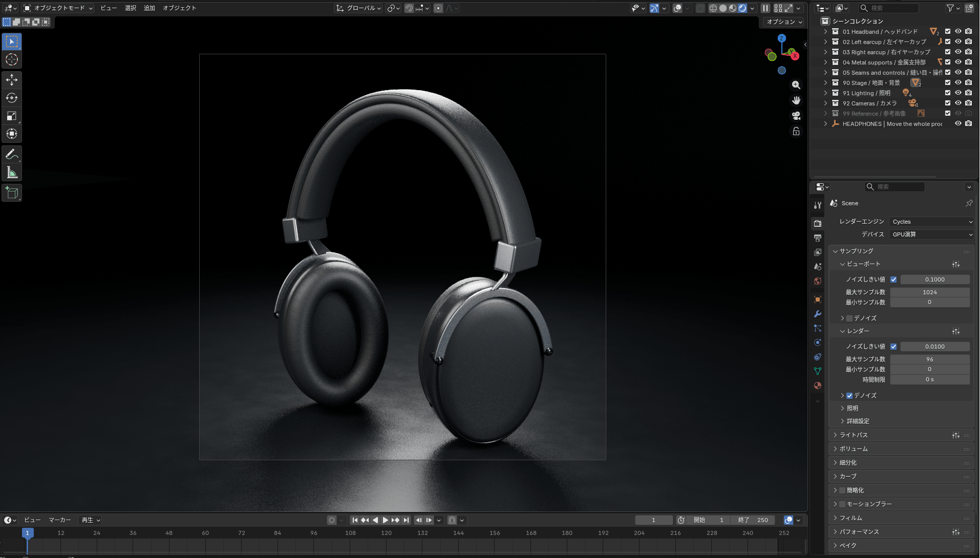The height and width of the screenshot is (558, 980).
Task: Open the Modifier wrench properties tab
Action: 818,314
